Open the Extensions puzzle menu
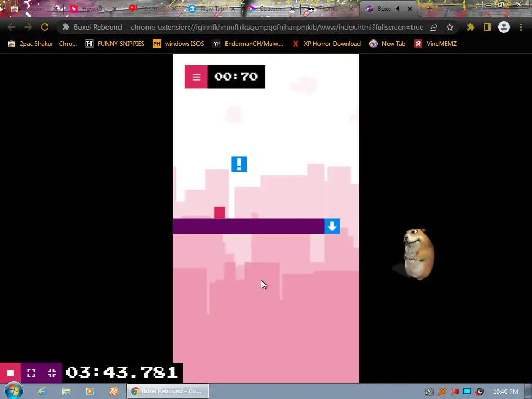 tap(470, 27)
